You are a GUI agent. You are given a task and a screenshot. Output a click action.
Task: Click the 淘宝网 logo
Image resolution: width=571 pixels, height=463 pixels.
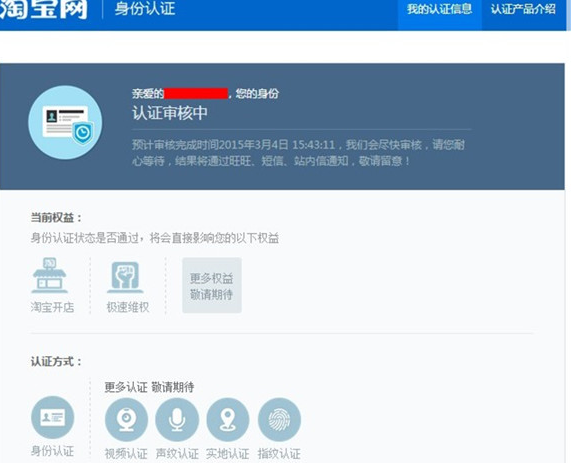pos(43,9)
